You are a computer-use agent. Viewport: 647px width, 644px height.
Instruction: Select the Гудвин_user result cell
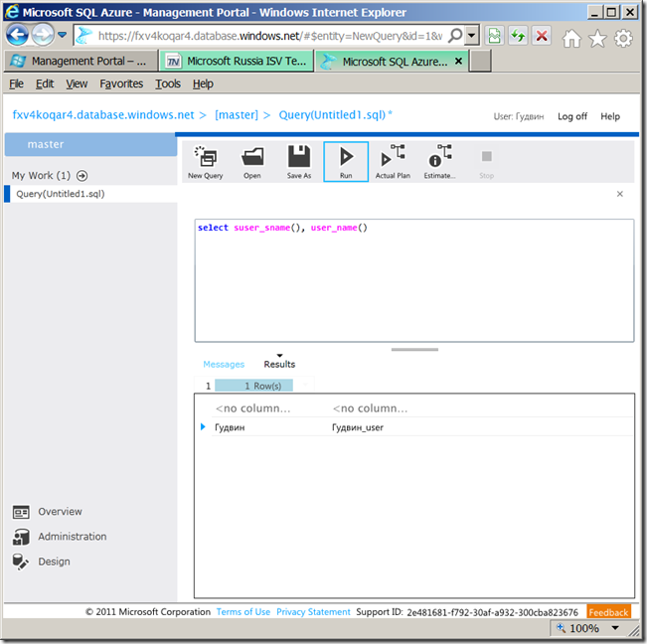coord(358,427)
